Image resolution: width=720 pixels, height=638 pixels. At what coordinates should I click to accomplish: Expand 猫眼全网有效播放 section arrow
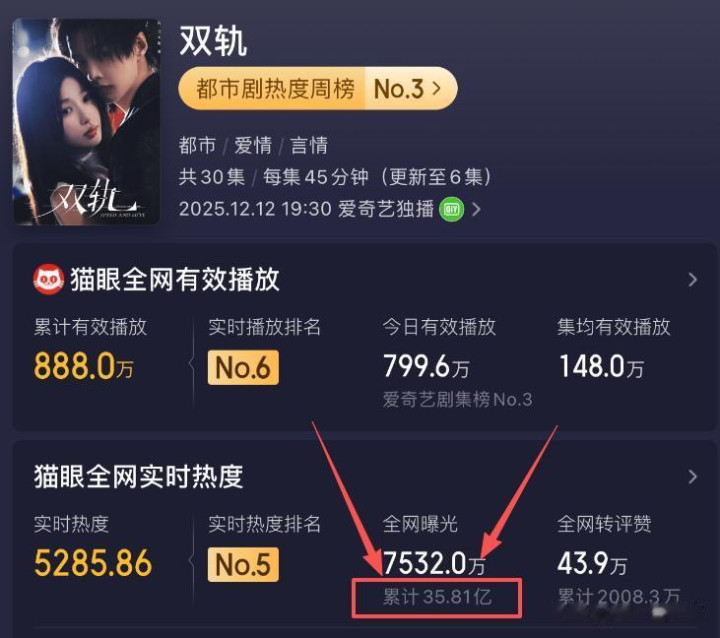click(x=692, y=280)
